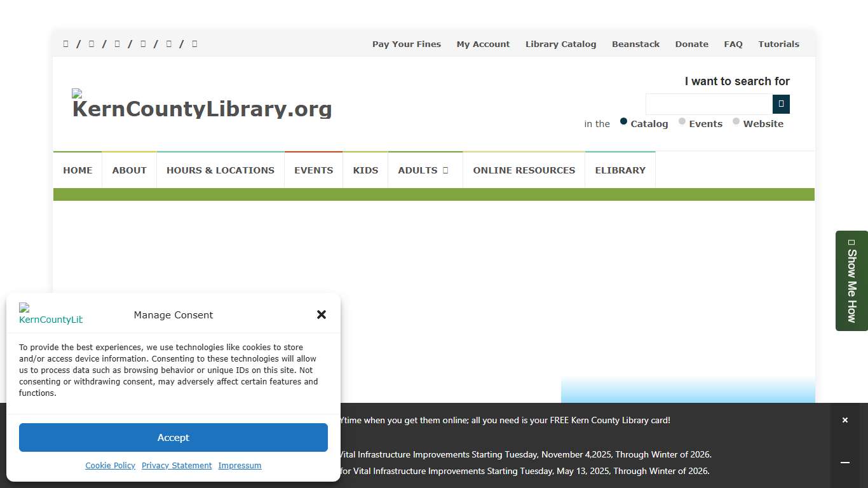Open the first social media icon top left
The height and width of the screenshot is (488, 868).
(x=65, y=44)
